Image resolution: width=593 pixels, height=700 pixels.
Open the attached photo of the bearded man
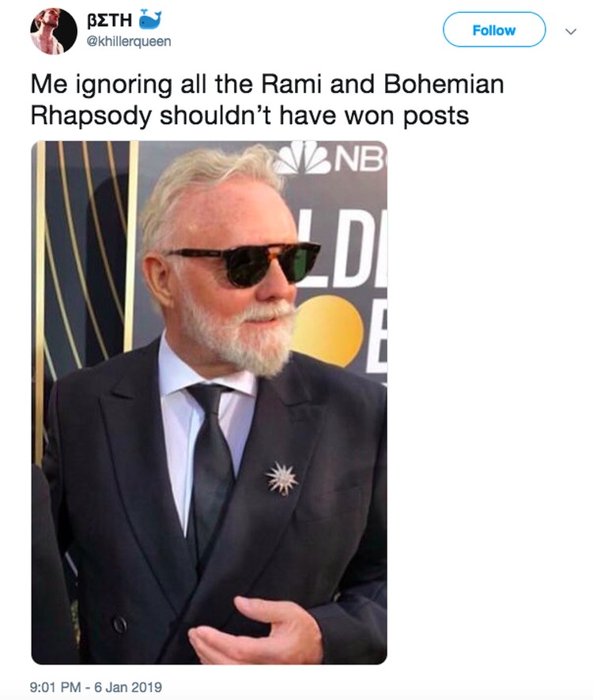pyautogui.click(x=210, y=403)
